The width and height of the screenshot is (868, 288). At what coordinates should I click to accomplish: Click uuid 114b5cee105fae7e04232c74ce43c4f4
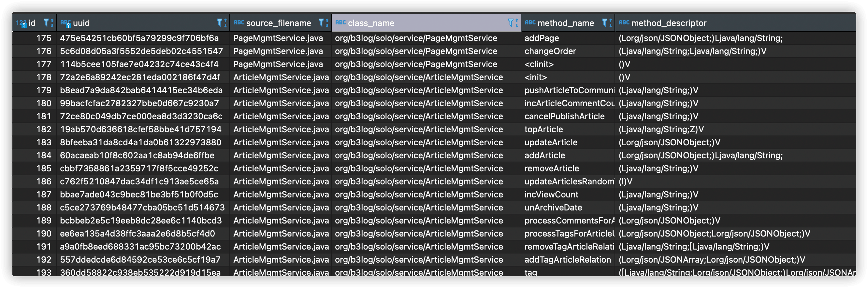click(139, 64)
